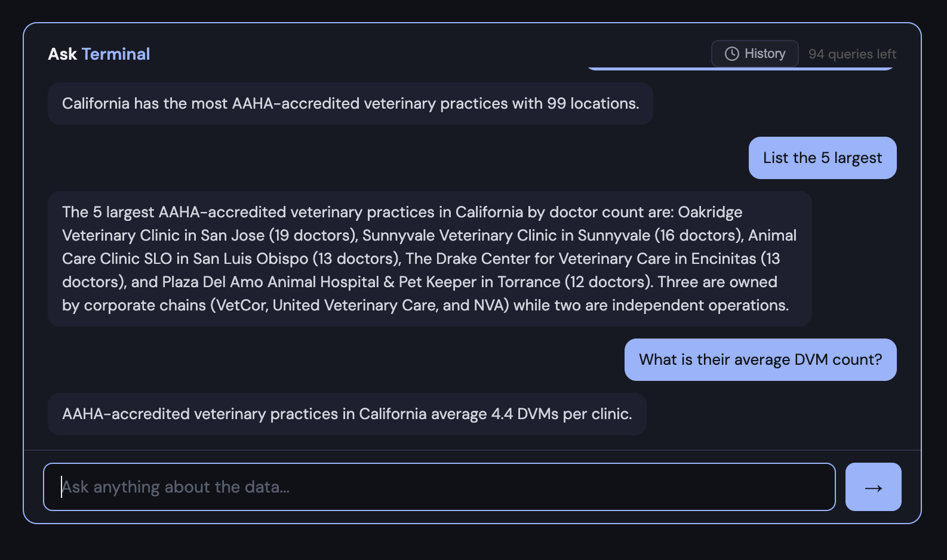Click the '94 queries left' counter

click(x=852, y=54)
